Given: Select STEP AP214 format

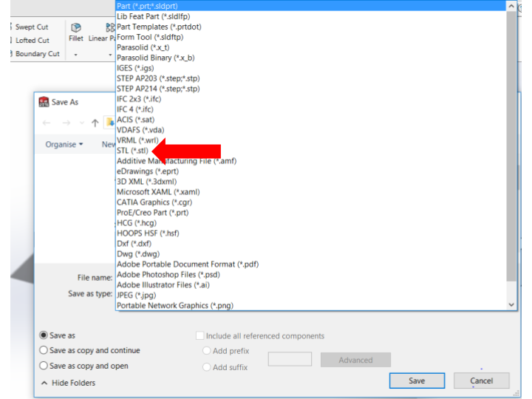Looking at the screenshot, I should (x=311, y=89).
